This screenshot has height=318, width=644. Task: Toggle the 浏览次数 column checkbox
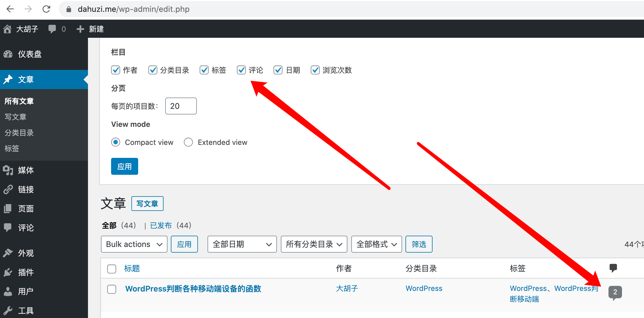(x=315, y=70)
